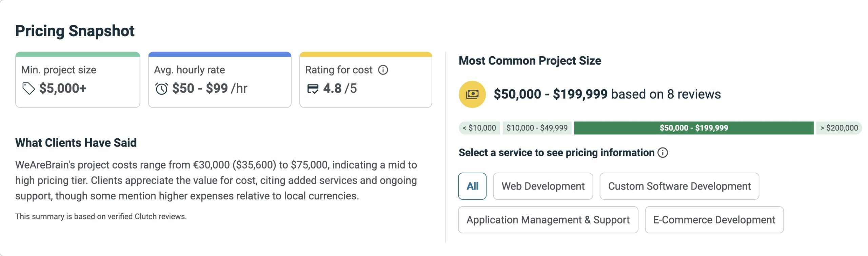Image resolution: width=868 pixels, height=256 pixels.
Task: Choose Application Management & Support filter
Action: pos(548,220)
